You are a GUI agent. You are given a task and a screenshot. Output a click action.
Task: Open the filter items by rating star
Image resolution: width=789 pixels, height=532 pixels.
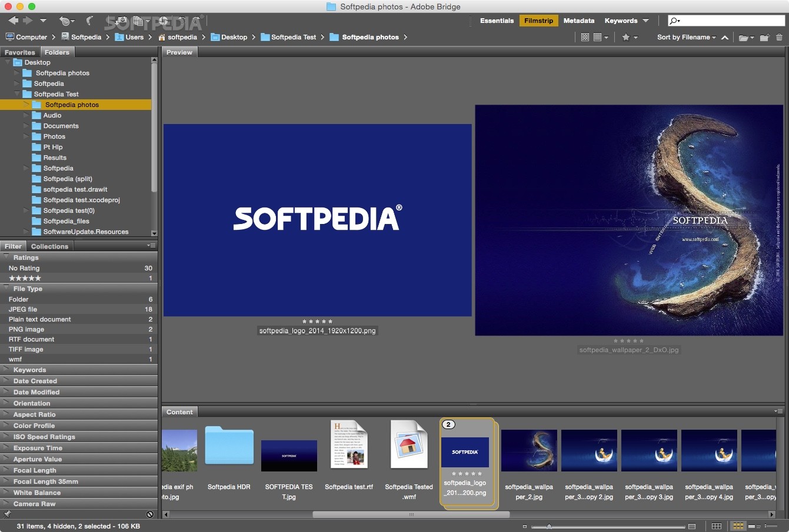[x=630, y=37]
